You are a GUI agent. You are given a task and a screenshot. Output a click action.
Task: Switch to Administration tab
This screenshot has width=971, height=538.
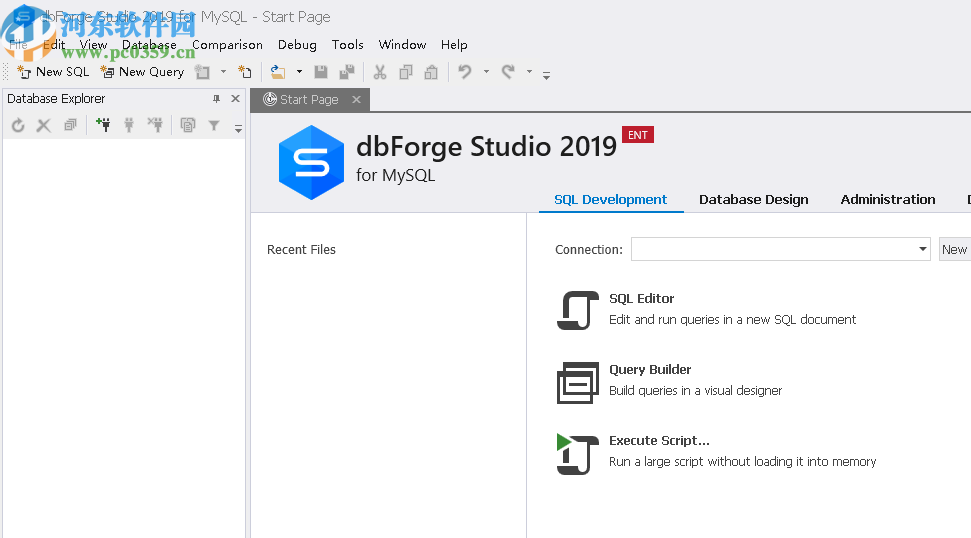(888, 199)
